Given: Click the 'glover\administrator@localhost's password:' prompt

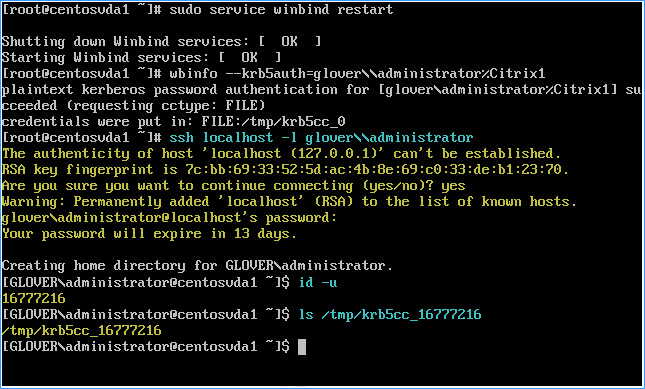Looking at the screenshot, I should [x=169, y=218].
